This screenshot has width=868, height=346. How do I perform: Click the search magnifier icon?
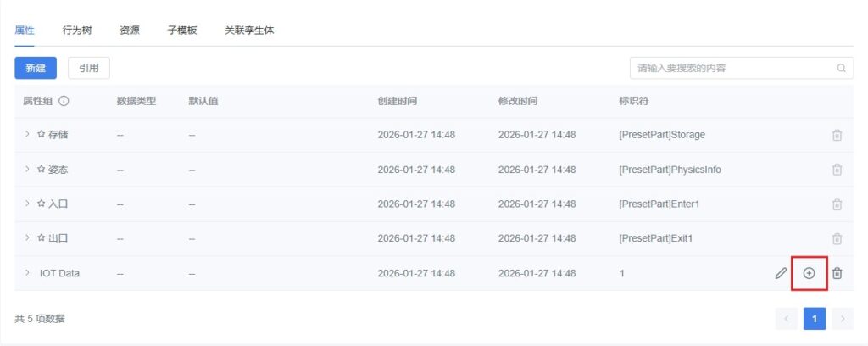click(841, 68)
